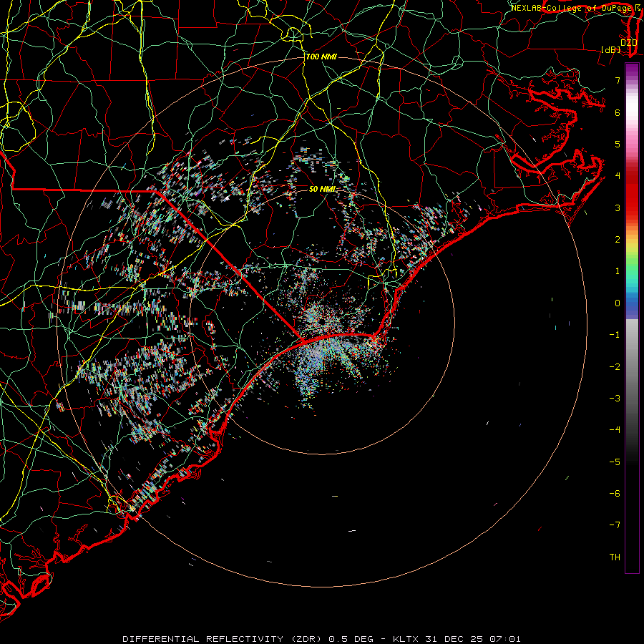Click the positive 6 scale value
Viewport: 644px width, 644px height.
coord(618,112)
